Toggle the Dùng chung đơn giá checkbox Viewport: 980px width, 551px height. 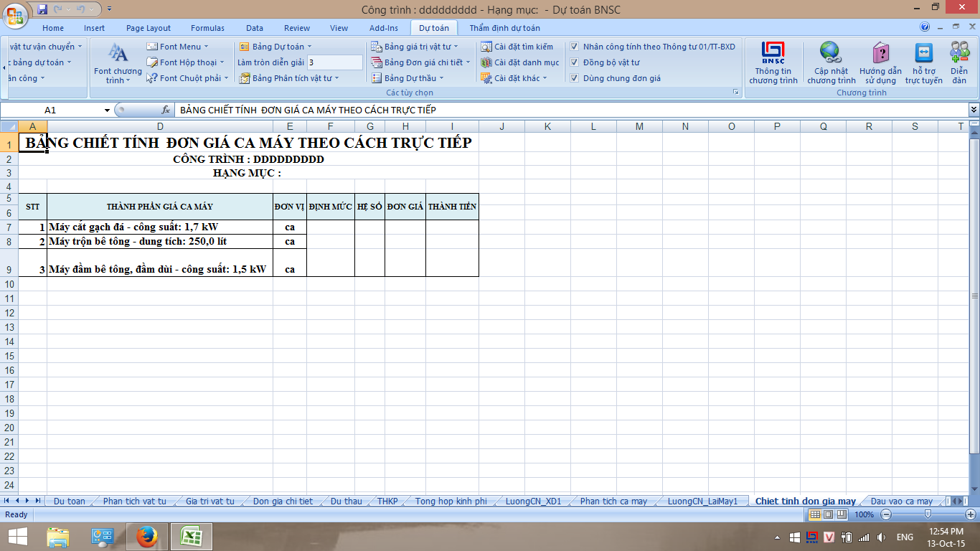[x=575, y=78]
